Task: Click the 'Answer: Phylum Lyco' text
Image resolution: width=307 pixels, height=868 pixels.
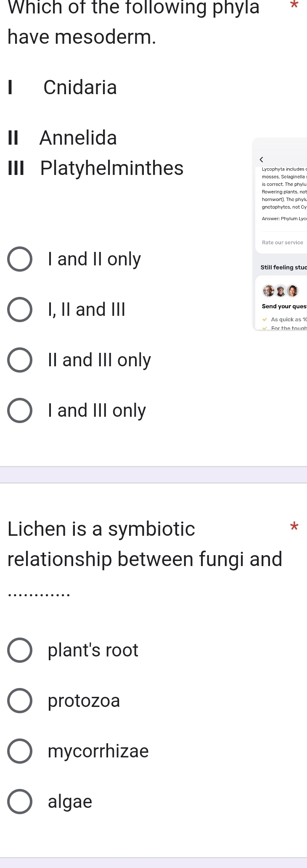Action: click(284, 218)
